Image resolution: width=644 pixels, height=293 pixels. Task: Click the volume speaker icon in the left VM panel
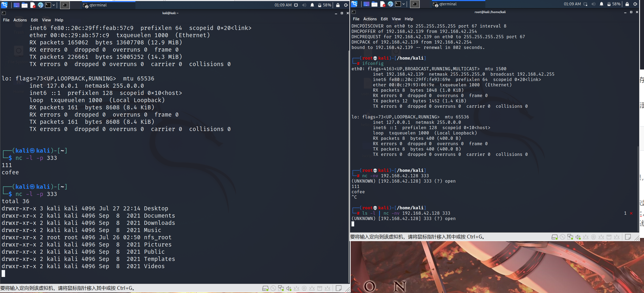[x=304, y=5]
